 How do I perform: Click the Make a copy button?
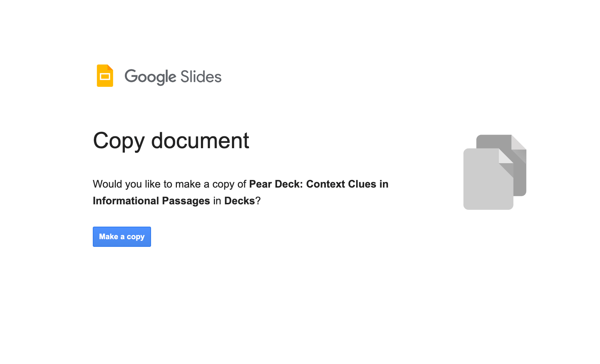pos(122,237)
